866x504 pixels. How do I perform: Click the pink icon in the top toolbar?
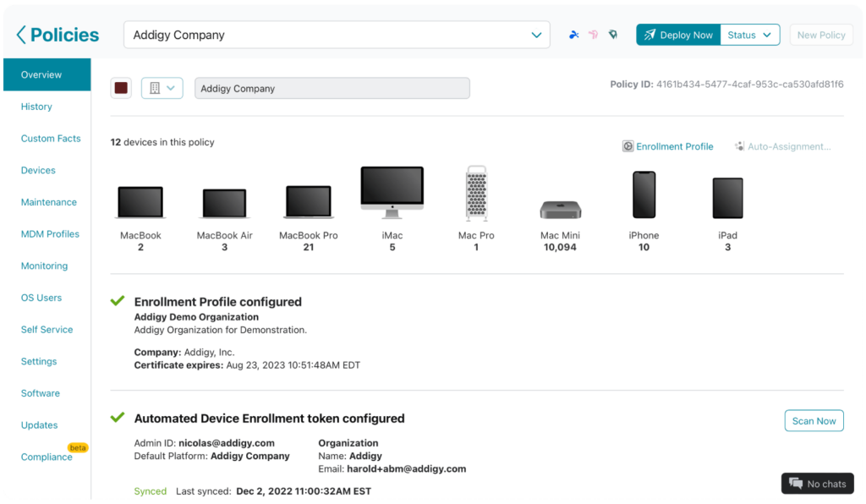pyautogui.click(x=593, y=35)
